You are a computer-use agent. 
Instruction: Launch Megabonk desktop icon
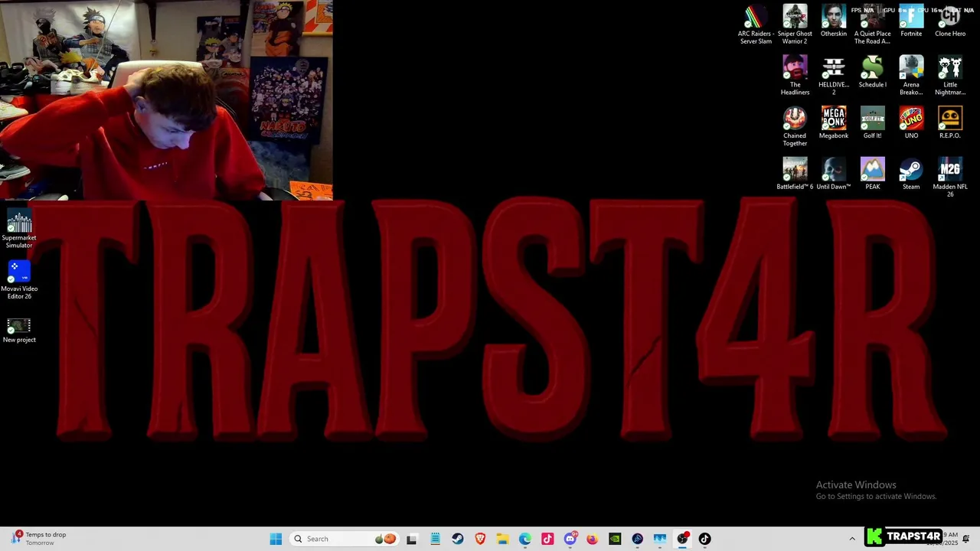[x=834, y=122]
